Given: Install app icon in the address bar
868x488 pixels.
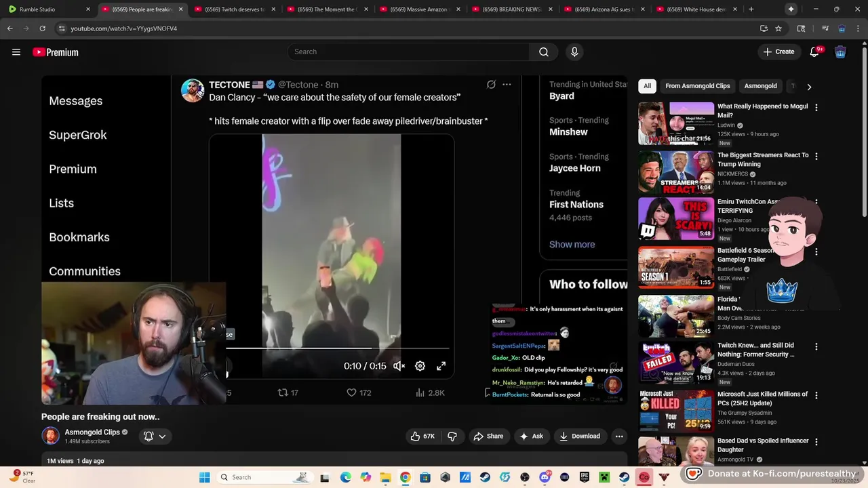Looking at the screenshot, I should 764,28.
